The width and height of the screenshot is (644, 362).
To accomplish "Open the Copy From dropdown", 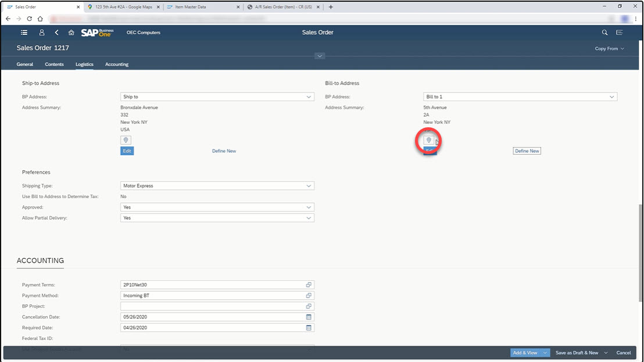I will pyautogui.click(x=609, y=49).
